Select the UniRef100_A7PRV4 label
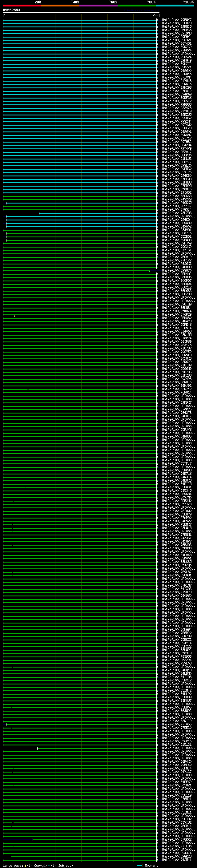 click(177, 50)
